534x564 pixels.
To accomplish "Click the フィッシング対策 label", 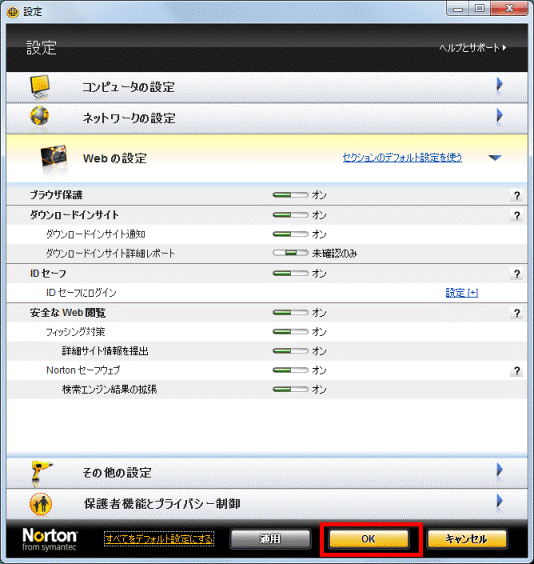I will tap(75, 332).
